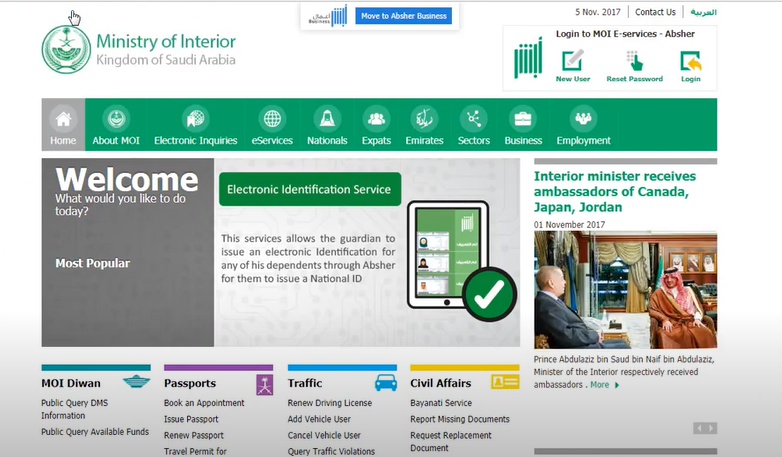This screenshot has height=457, width=782.
Task: Open the Emirates navigation icon
Action: coord(424,118)
